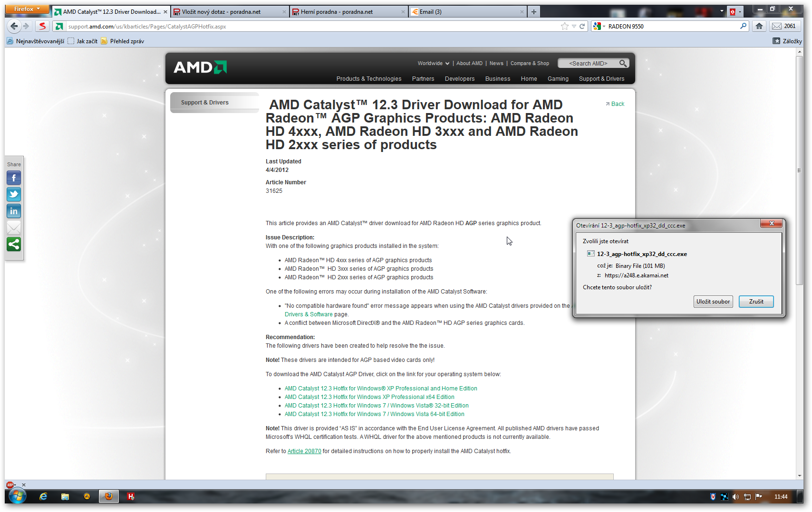Open the search engine selector dropdown
The width and height of the screenshot is (812, 512).
(599, 26)
